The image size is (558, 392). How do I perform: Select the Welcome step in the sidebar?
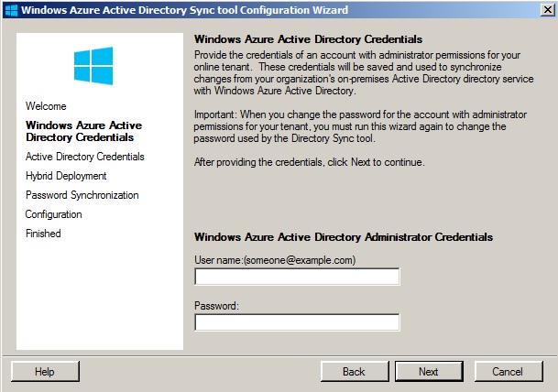click(x=46, y=106)
